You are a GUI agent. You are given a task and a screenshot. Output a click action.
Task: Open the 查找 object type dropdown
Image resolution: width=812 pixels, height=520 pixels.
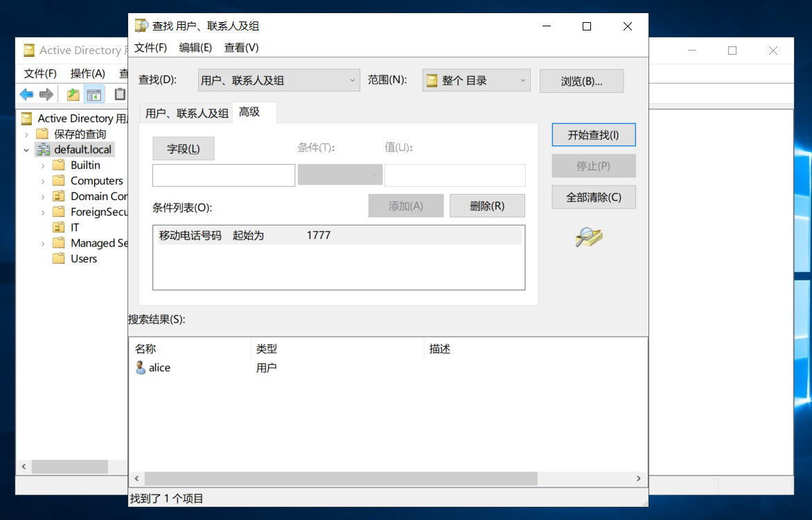click(279, 80)
